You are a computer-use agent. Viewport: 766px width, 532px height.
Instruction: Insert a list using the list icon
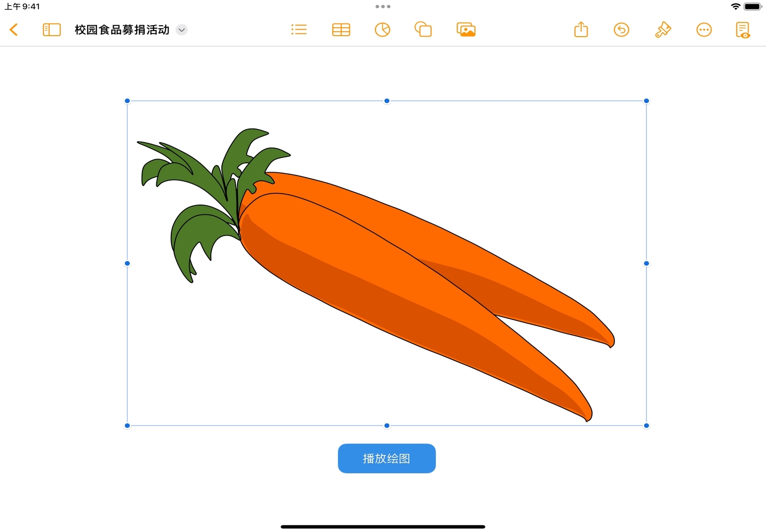point(299,30)
